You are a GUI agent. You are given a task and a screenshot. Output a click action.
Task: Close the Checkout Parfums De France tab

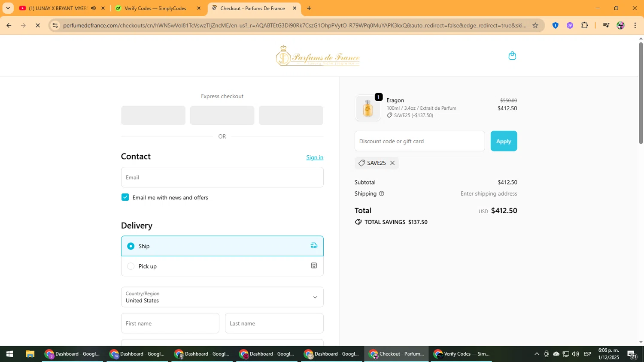pyautogui.click(x=295, y=8)
